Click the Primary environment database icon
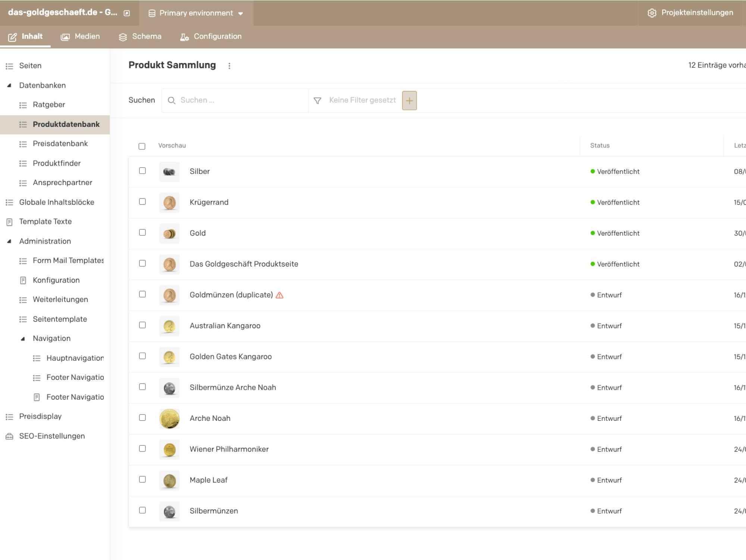This screenshot has width=746, height=560. (152, 13)
